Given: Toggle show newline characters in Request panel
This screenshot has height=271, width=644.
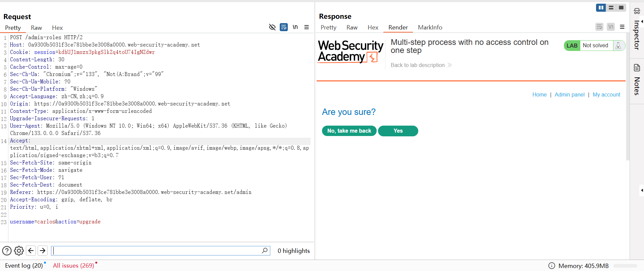Looking at the screenshot, I should click(295, 27).
